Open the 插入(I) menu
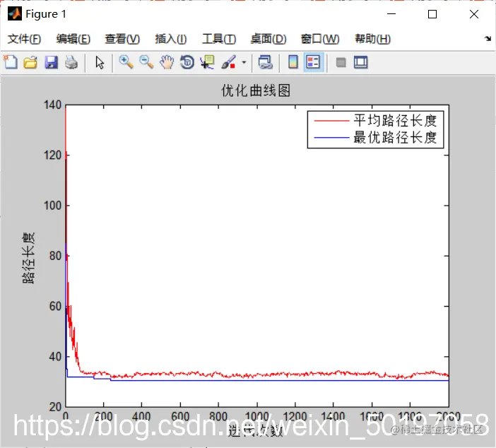 [x=170, y=39]
